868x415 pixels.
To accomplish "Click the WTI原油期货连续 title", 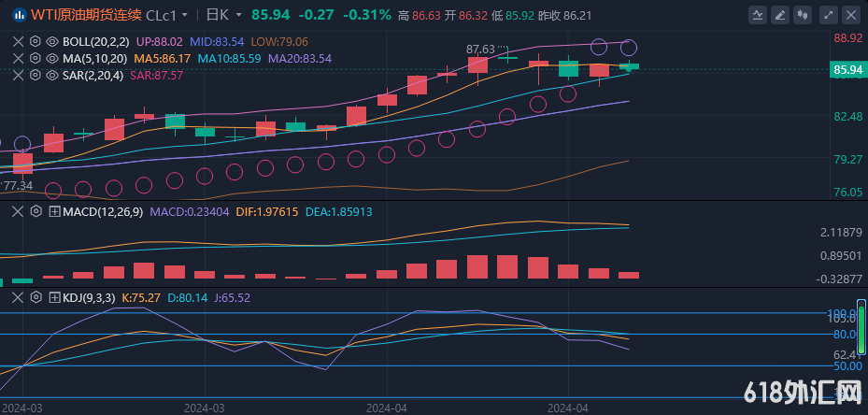I will (x=86, y=15).
